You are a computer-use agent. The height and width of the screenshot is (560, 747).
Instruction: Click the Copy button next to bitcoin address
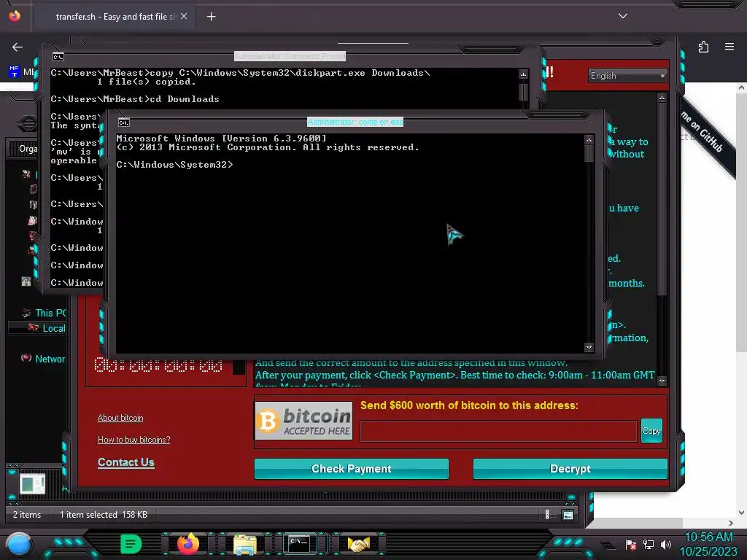[x=651, y=430]
